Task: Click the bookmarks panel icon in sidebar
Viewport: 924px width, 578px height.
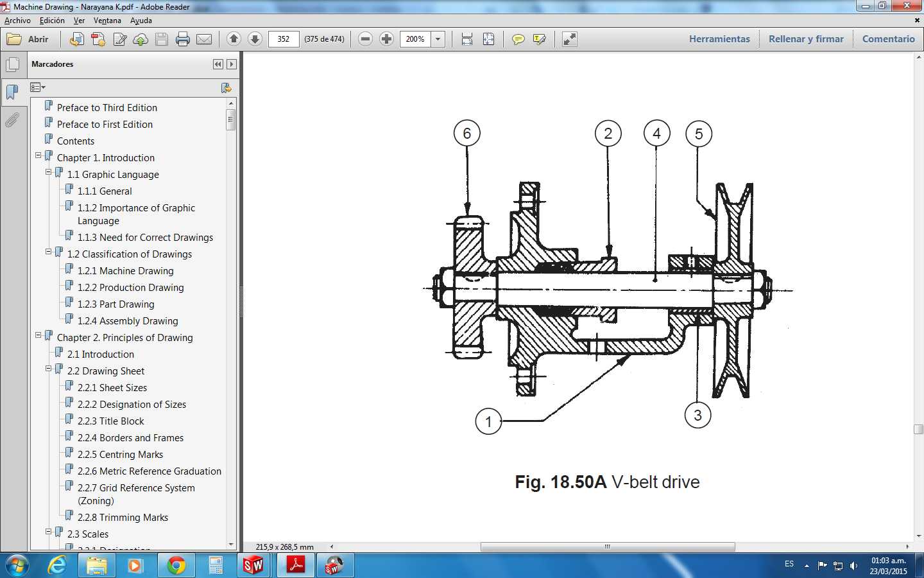Action: 12,92
